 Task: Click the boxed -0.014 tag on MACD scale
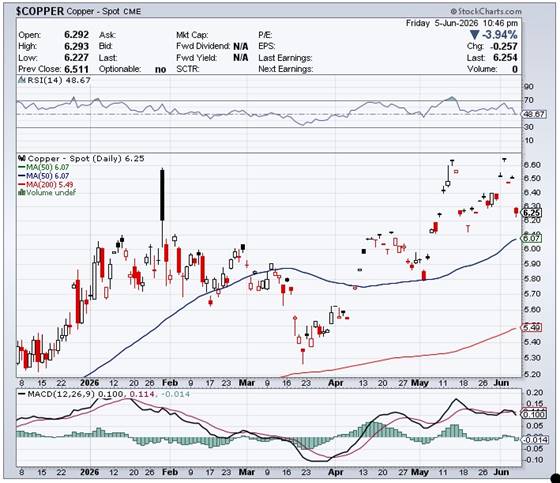(534, 439)
